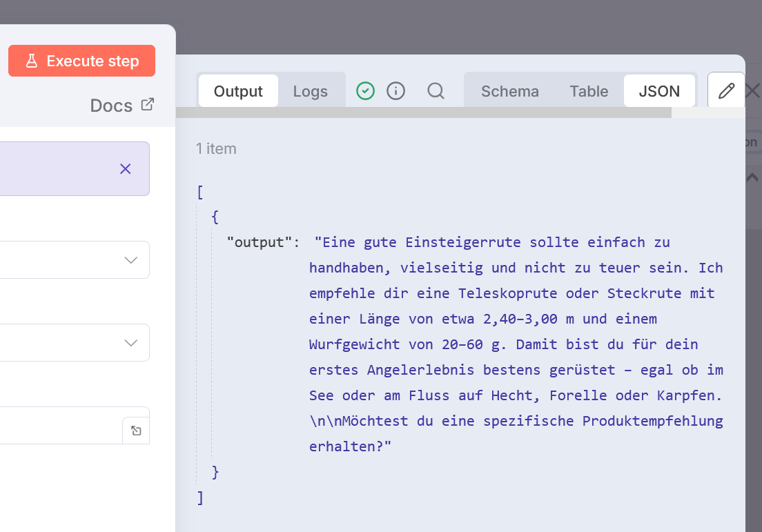Click the Execute step button
The height and width of the screenshot is (532, 762).
pos(81,61)
